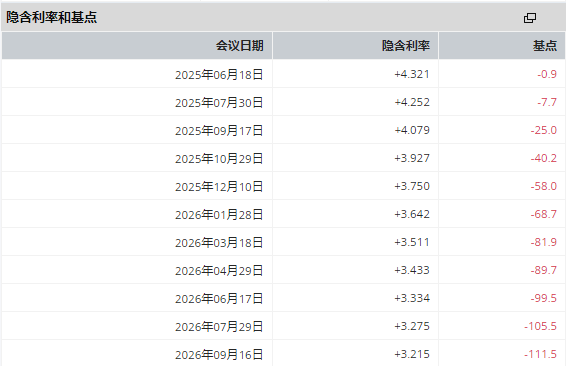Image resolution: width=566 pixels, height=366 pixels.
Task: Click the -81.9 basis points cell
Action: 502,242
